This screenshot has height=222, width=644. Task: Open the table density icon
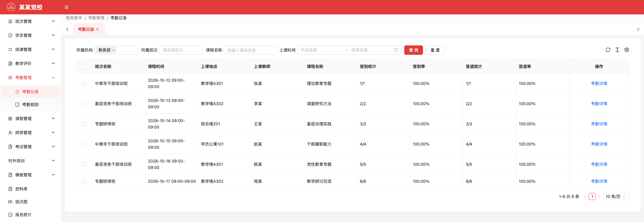[617, 50]
